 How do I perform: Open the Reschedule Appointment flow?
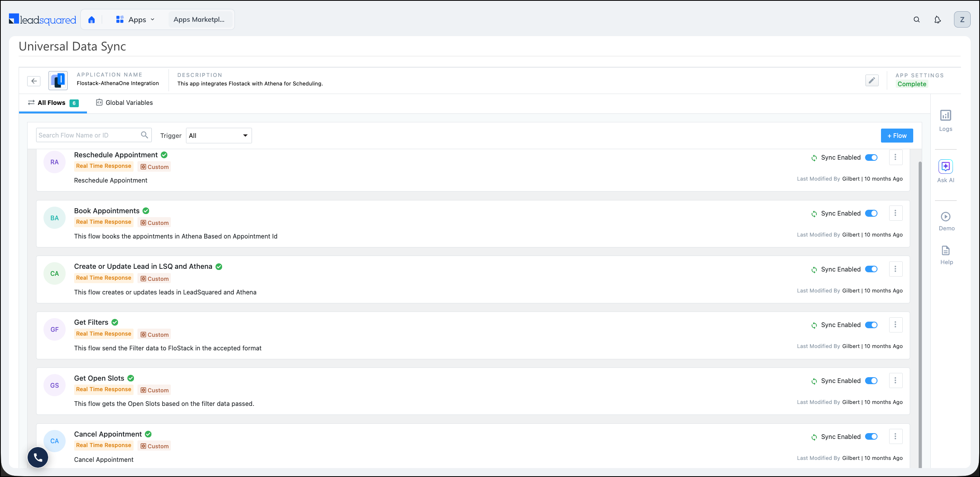pyautogui.click(x=116, y=155)
